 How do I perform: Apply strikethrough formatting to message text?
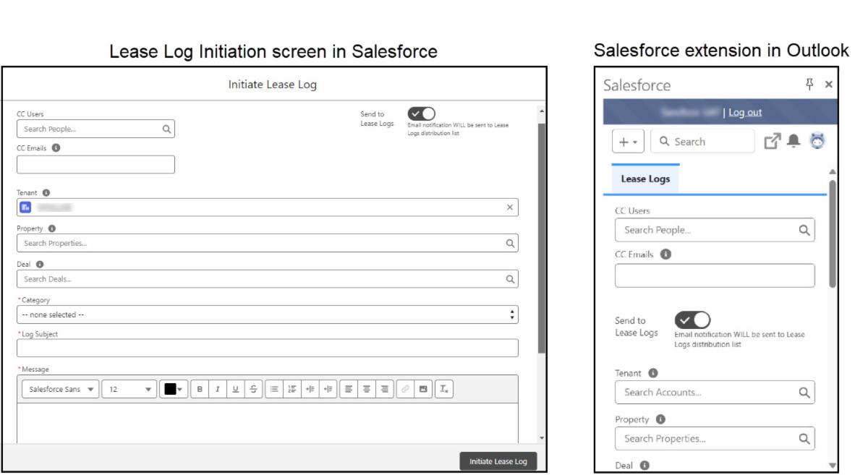pyautogui.click(x=253, y=389)
